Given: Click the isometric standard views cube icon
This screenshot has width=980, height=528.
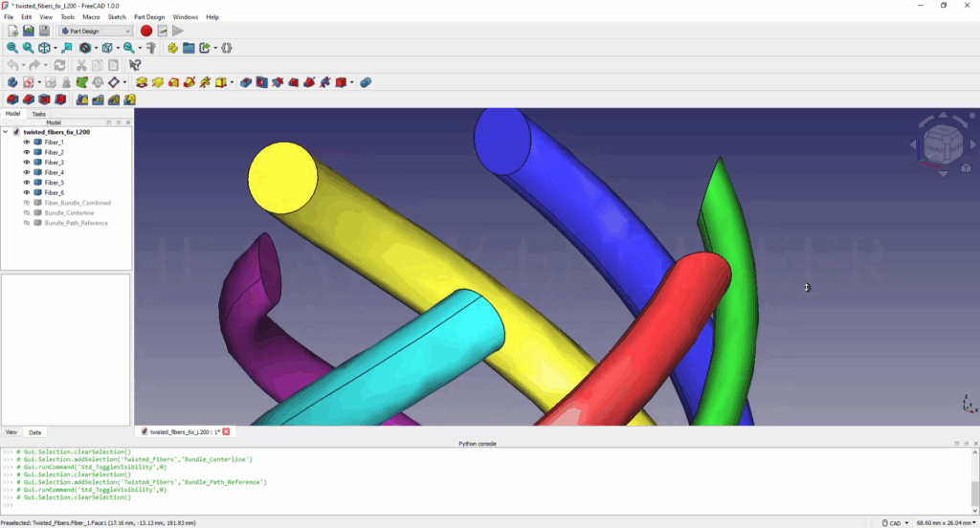Looking at the screenshot, I should (44, 48).
